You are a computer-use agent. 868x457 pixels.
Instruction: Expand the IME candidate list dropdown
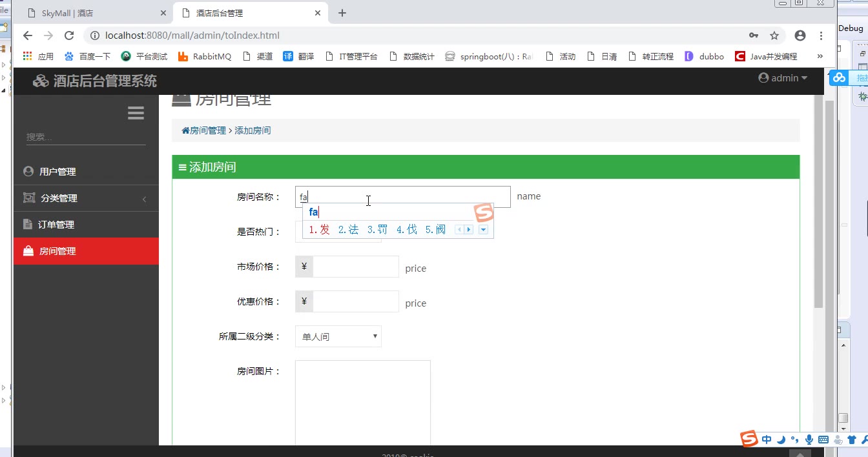coord(483,230)
